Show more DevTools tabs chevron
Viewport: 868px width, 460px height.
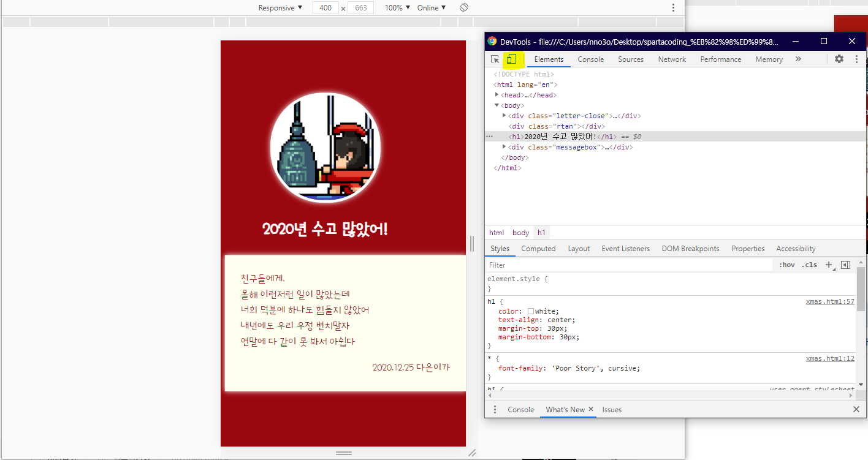coord(798,59)
